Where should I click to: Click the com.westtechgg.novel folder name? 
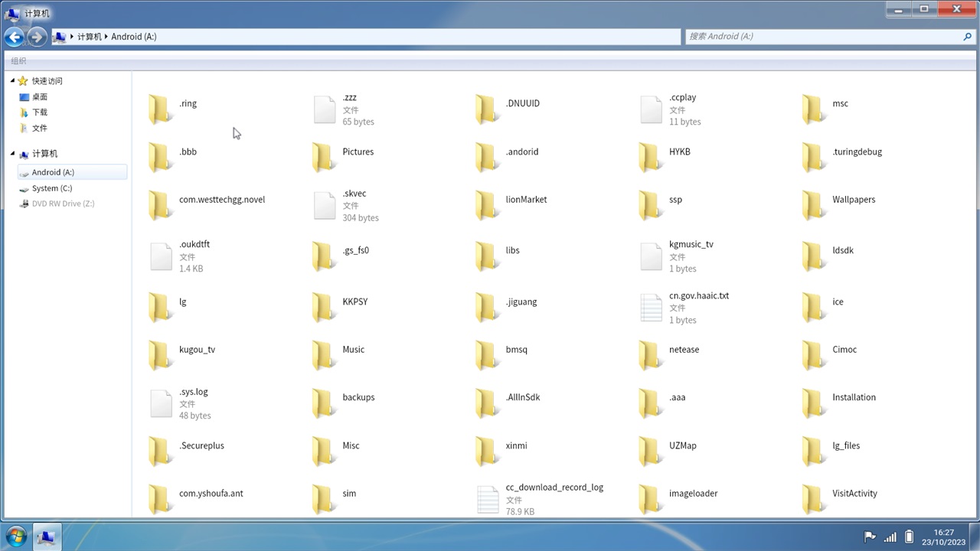[x=222, y=200]
